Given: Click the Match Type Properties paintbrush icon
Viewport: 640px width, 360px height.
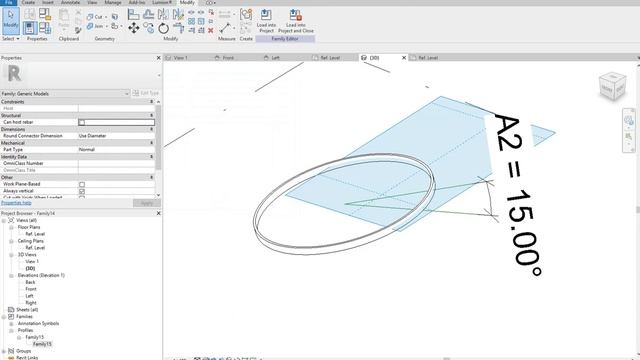Looking at the screenshot, I should point(78,30).
